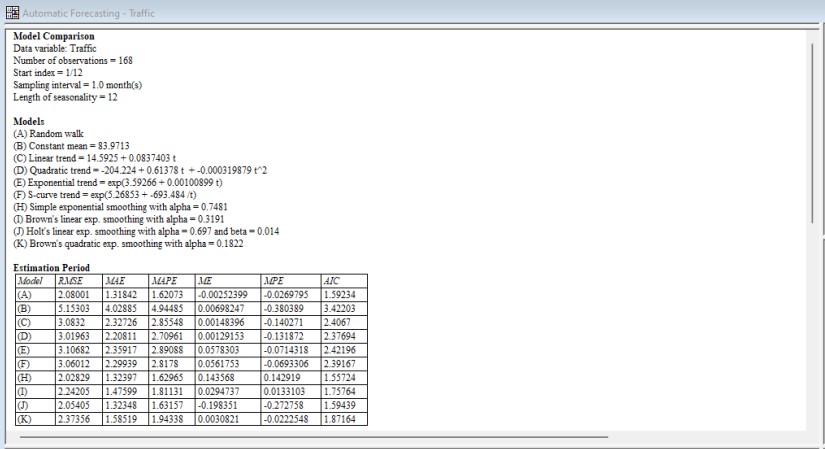Select the Model Comparison heading

click(x=54, y=37)
